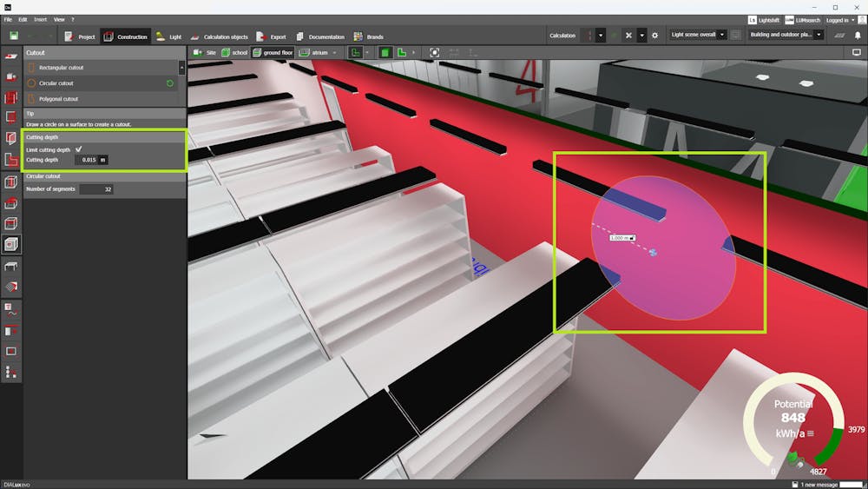The image size is (868, 489).
Task: Toggle the outlined floor plan view button
Action: (355, 53)
